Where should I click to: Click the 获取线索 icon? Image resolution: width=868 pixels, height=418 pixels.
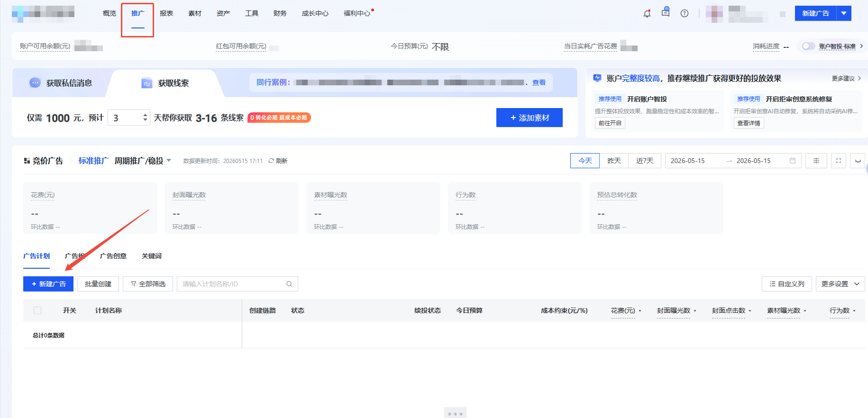coord(147,83)
